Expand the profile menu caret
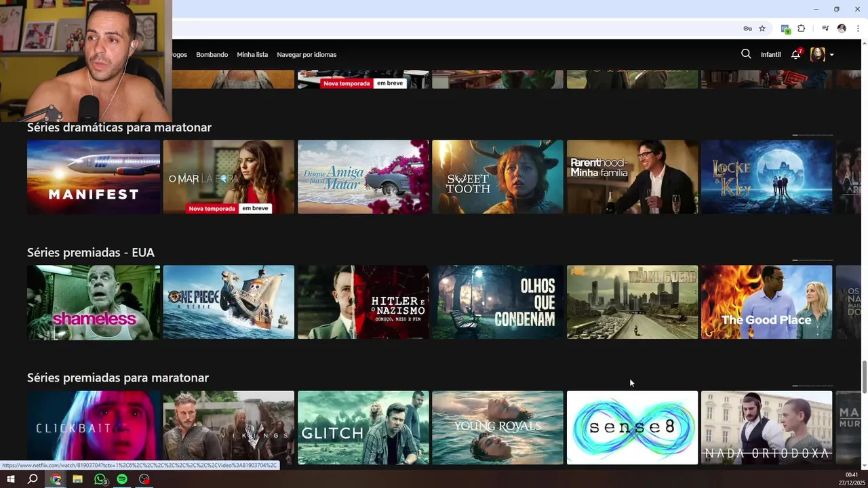The width and height of the screenshot is (868, 488). pyautogui.click(x=831, y=55)
